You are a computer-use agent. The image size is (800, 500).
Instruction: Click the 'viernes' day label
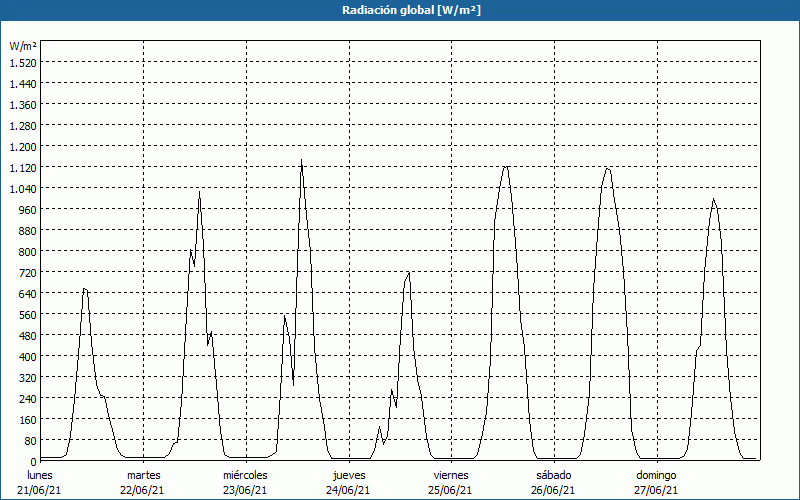click(x=451, y=475)
